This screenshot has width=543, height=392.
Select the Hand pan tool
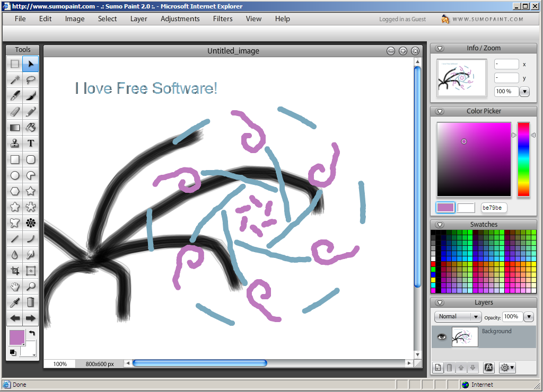14,287
